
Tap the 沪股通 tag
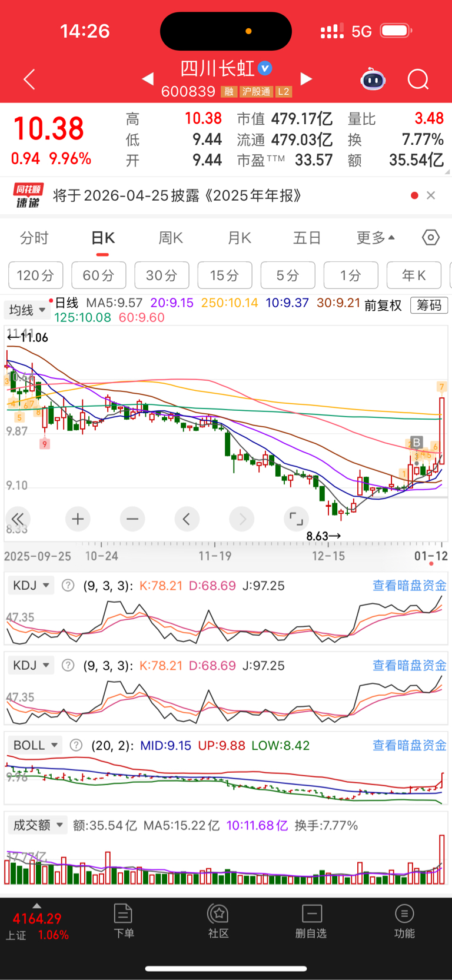257,92
